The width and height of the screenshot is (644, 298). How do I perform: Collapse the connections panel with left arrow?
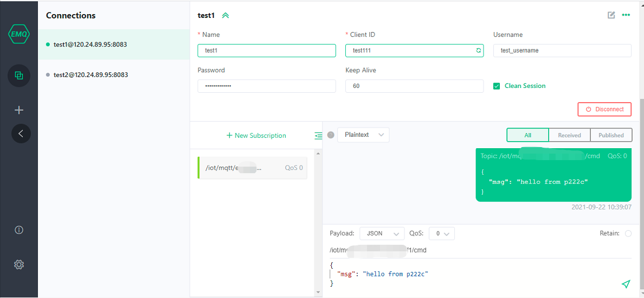click(x=21, y=134)
